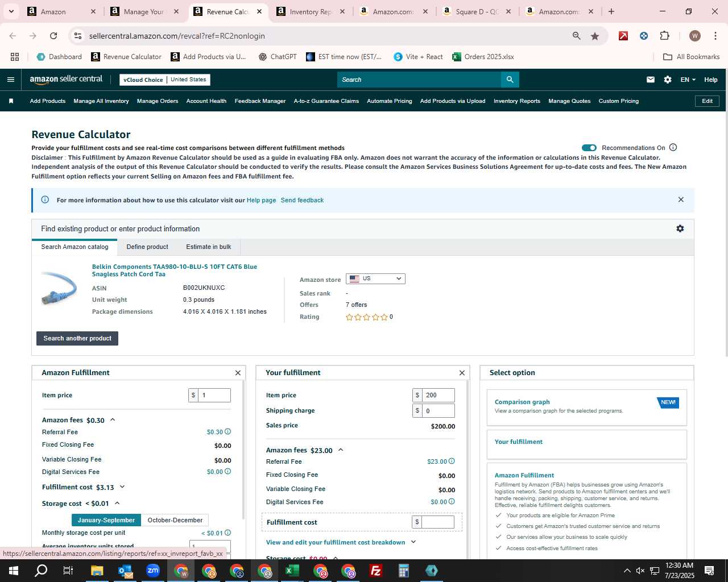Viewport: 728px width, 582px height.
Task: Select the January-September storage period
Action: [x=106, y=520]
